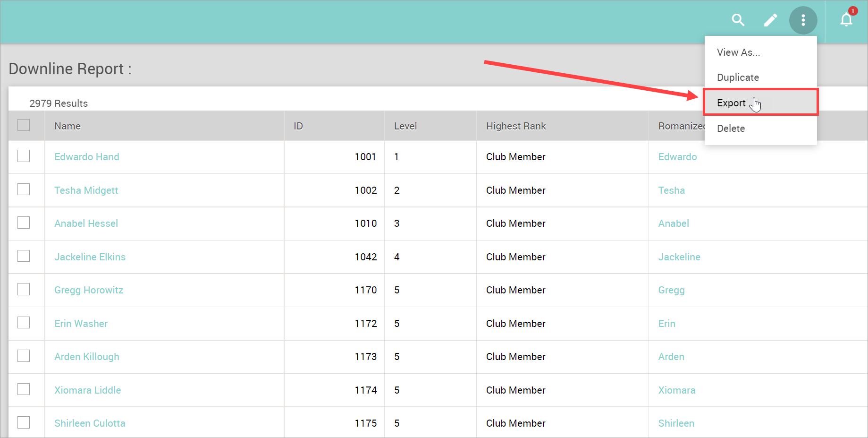Tick the checkbox for Jackeline Elkins
The height and width of the screenshot is (438, 868).
point(24,256)
